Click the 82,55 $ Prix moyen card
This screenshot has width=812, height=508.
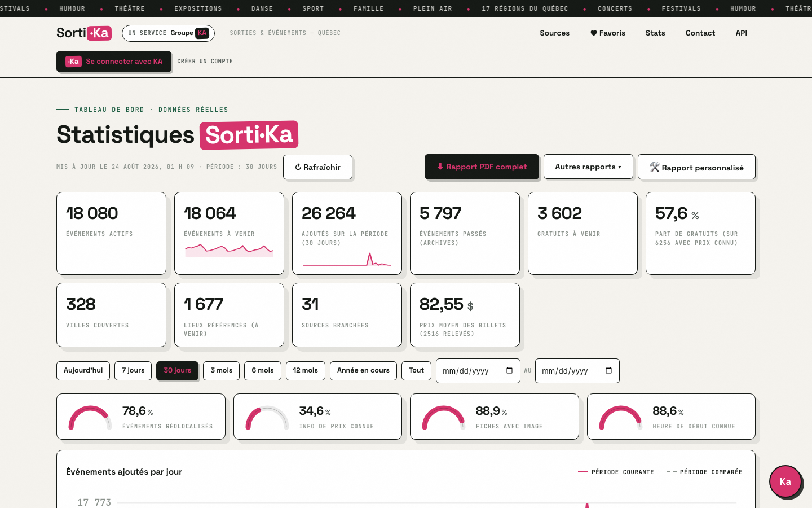tap(465, 315)
